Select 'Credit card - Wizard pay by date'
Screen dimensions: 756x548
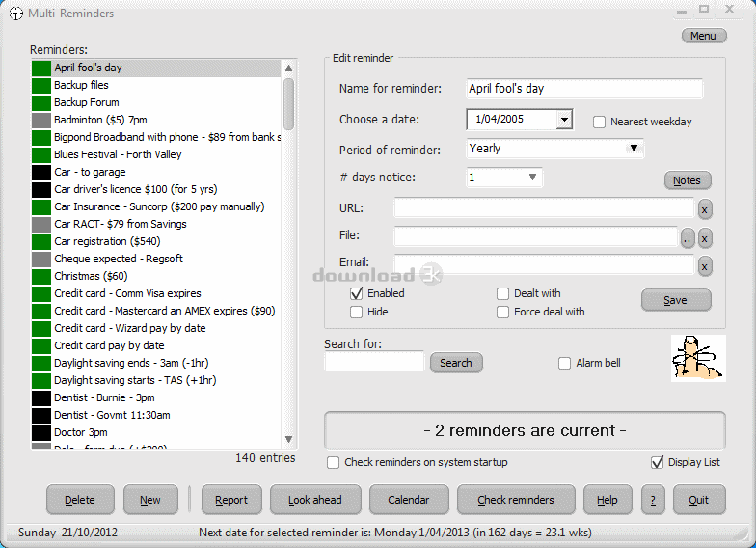(x=156, y=328)
